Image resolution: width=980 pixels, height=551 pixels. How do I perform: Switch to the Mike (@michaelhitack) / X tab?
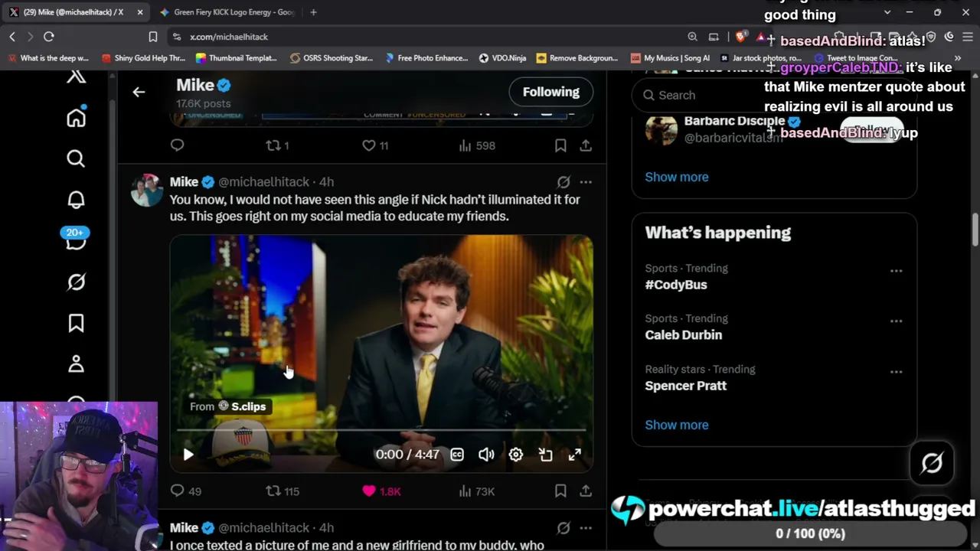[x=74, y=12]
